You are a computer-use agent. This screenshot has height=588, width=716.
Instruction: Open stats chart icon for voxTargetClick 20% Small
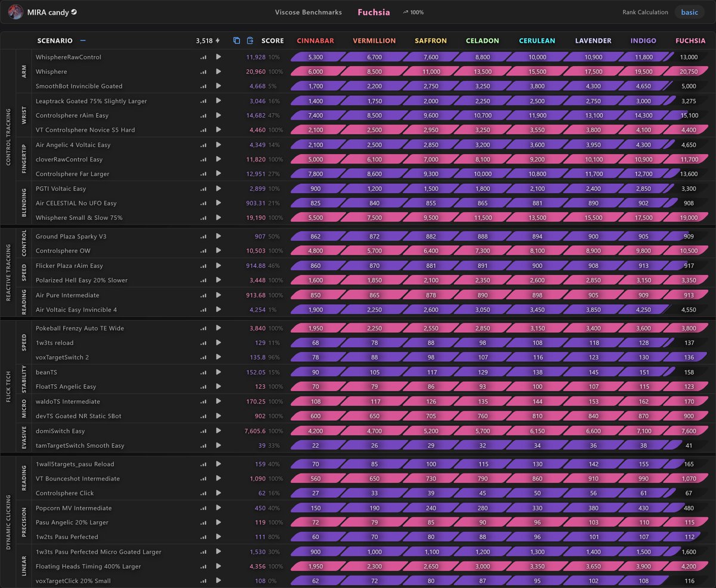tap(203, 581)
